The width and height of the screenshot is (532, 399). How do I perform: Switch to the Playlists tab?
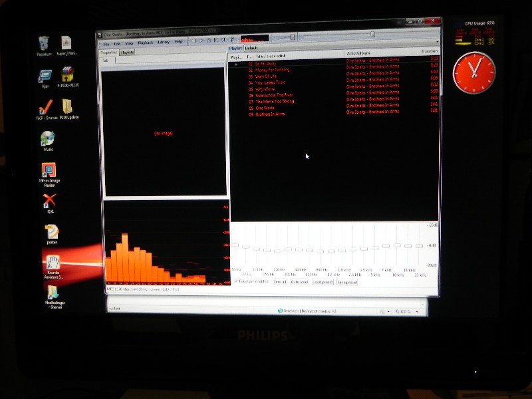[x=127, y=53]
